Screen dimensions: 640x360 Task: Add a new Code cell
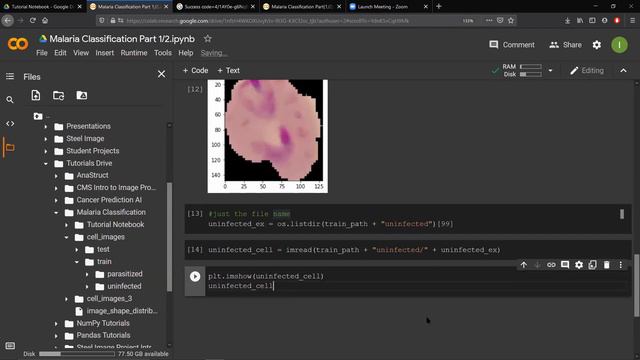tap(195, 71)
